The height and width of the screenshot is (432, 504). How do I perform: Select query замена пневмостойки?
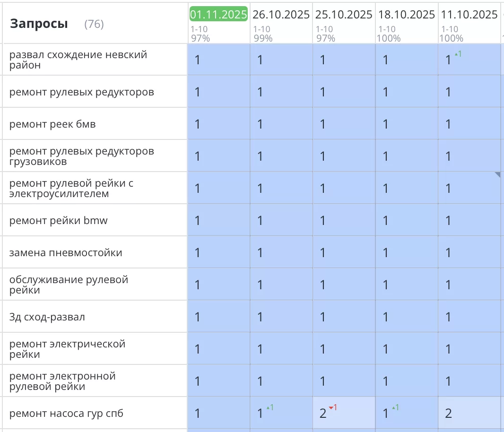[x=66, y=253]
